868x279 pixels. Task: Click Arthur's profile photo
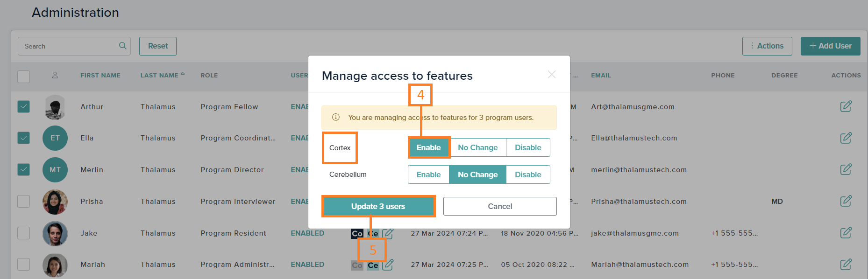55,107
